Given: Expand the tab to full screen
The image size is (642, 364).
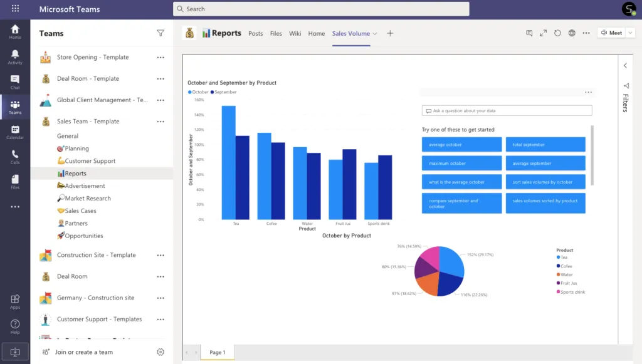Looking at the screenshot, I should (544, 33).
